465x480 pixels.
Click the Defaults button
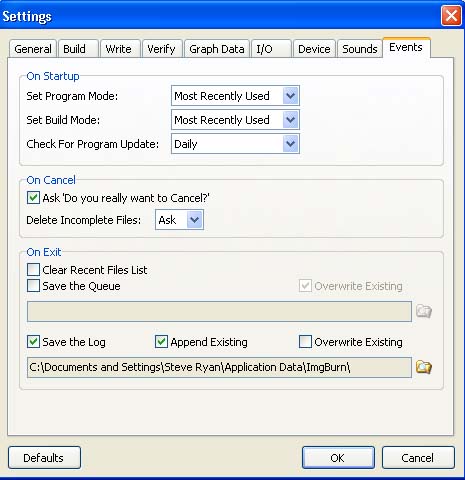click(44, 458)
